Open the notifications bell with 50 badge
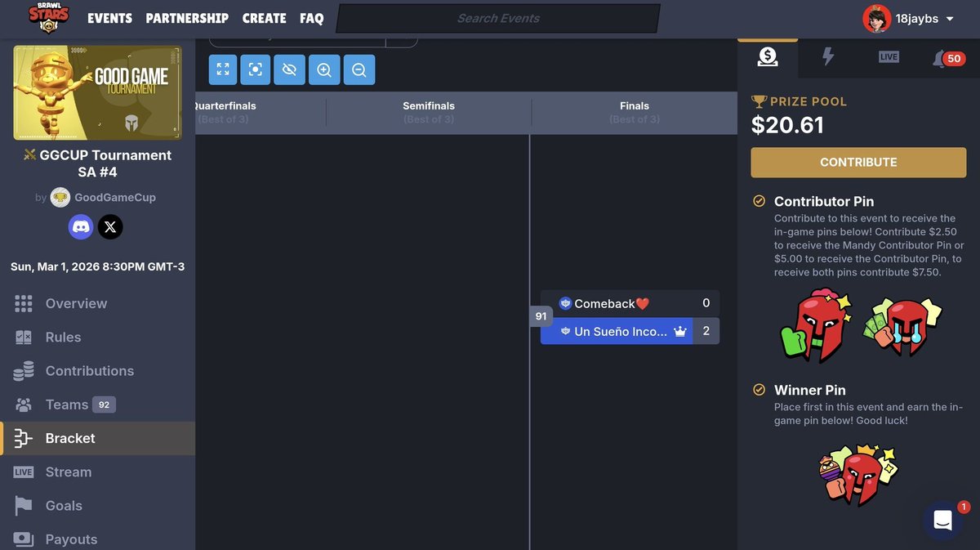 tap(947, 57)
